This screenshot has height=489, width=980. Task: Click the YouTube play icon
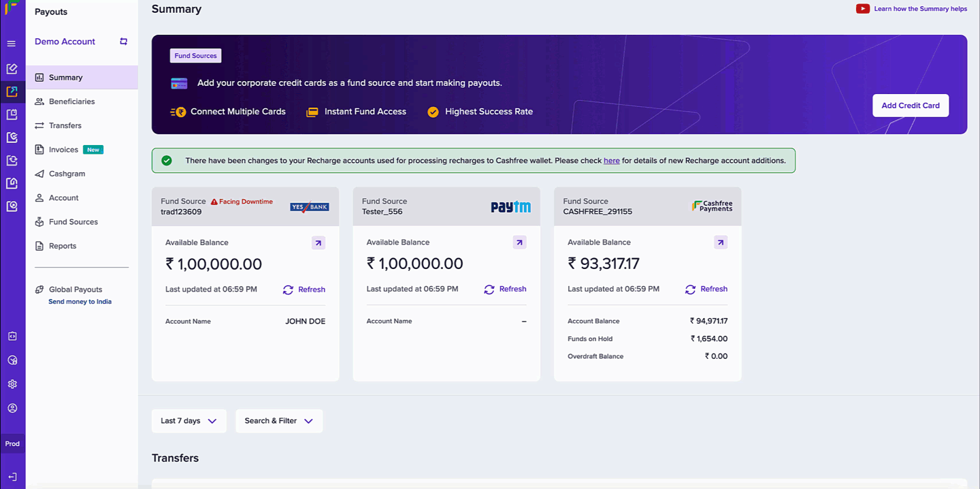[863, 9]
